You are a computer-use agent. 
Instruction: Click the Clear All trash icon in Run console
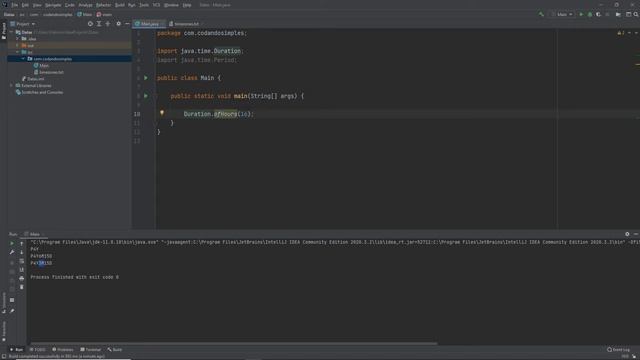[22, 287]
